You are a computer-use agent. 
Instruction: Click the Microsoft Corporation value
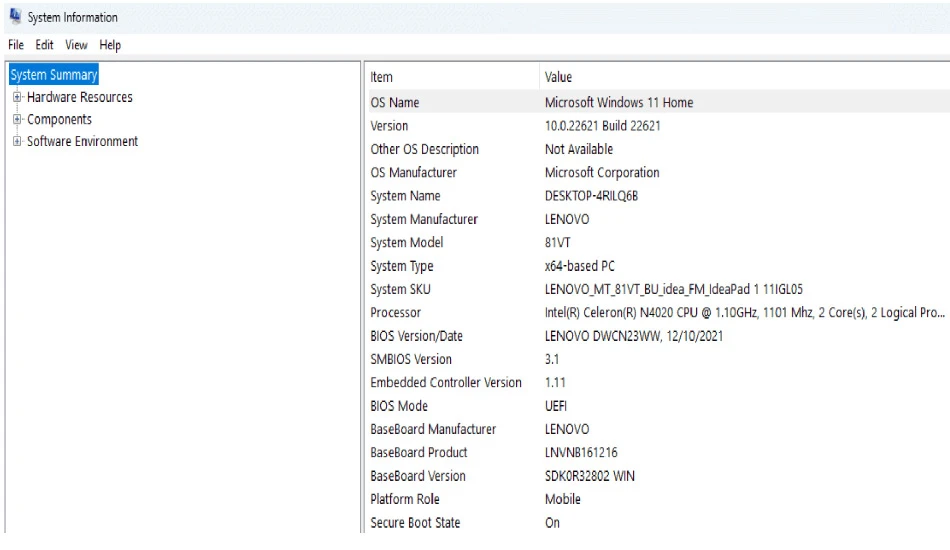click(x=602, y=173)
